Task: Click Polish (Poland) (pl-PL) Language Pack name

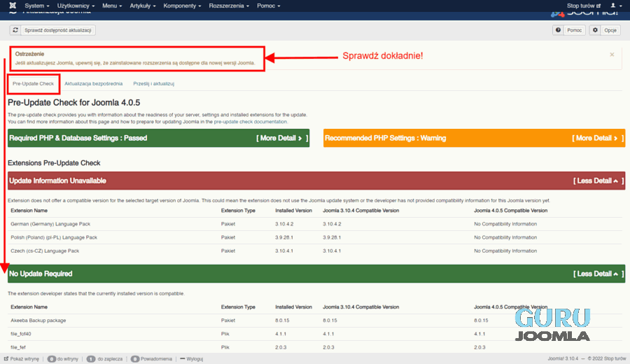Action: tap(54, 237)
